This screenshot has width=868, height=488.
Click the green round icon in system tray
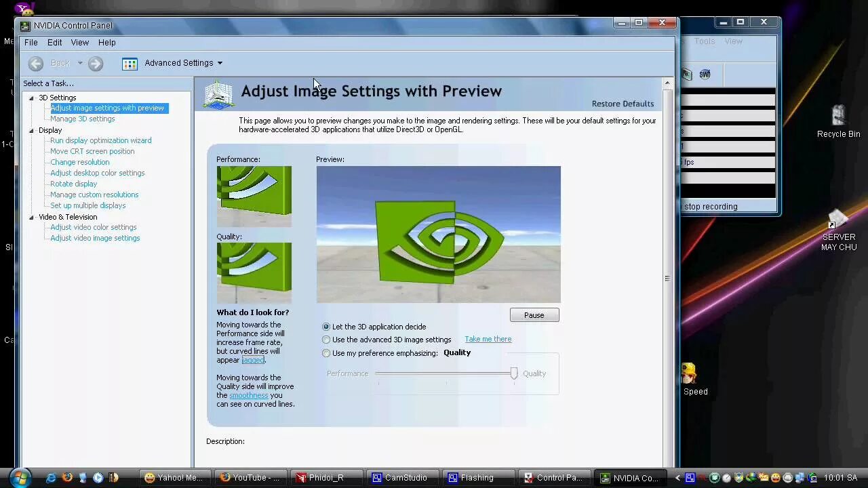pyautogui.click(x=714, y=478)
